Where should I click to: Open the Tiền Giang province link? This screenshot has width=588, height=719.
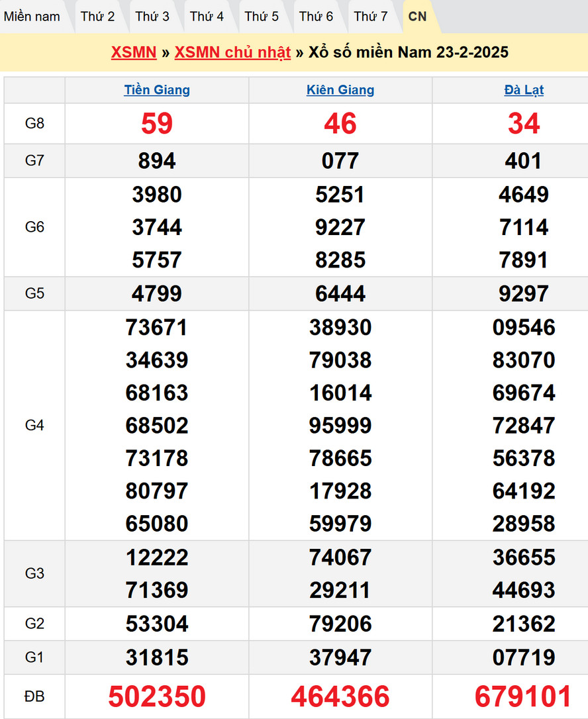point(157,90)
